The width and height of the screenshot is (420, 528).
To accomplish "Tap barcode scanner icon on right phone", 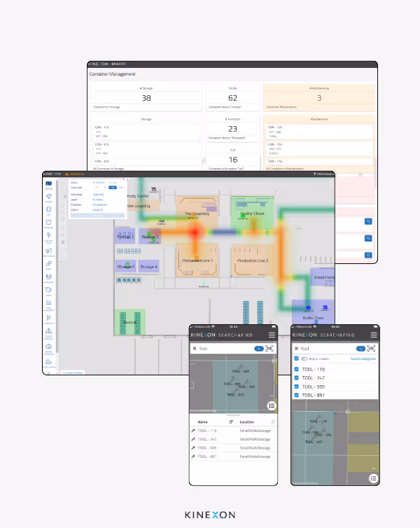I will [371, 348].
